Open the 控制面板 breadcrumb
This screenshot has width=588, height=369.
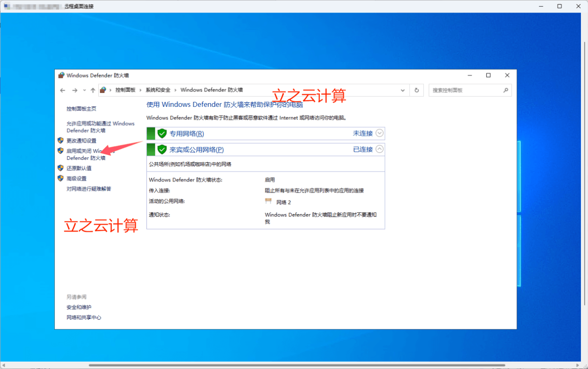coord(125,90)
